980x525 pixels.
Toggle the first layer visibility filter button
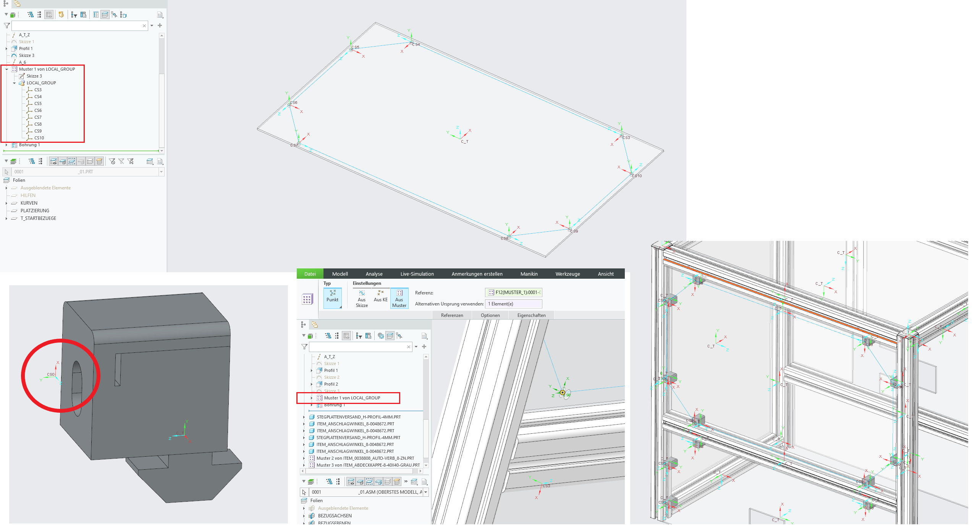coord(53,162)
